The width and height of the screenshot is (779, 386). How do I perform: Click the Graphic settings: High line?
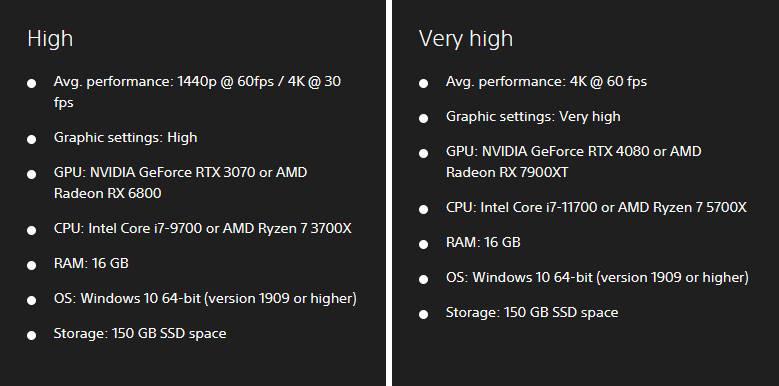[125, 138]
